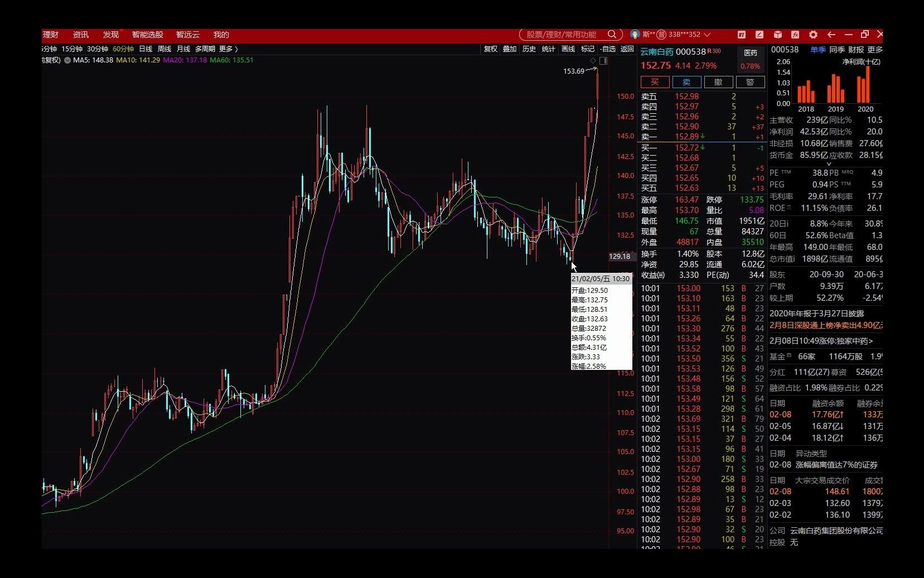This screenshot has width=924, height=578.
Task: Select the 60分钟 chart period
Action: click(x=123, y=49)
